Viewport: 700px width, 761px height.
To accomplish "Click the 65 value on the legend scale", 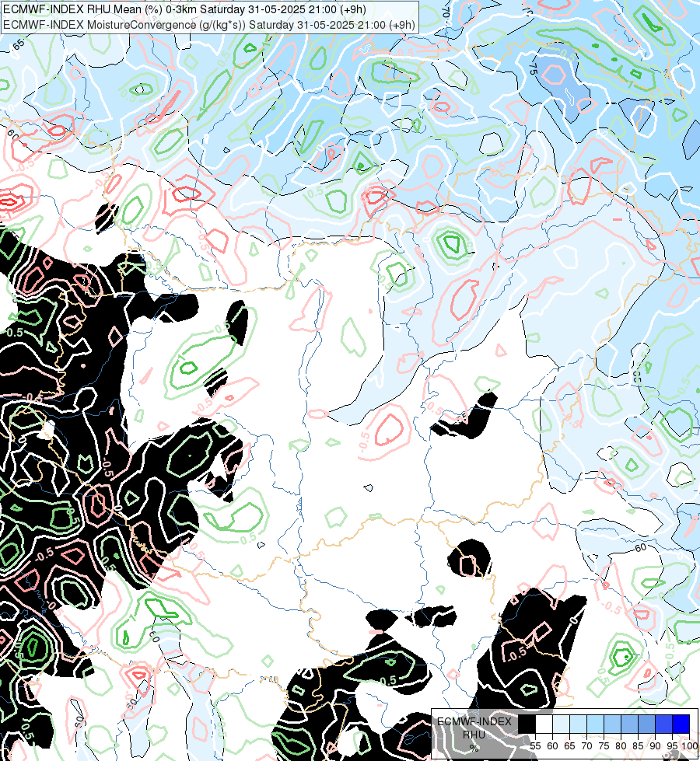I will [569, 746].
